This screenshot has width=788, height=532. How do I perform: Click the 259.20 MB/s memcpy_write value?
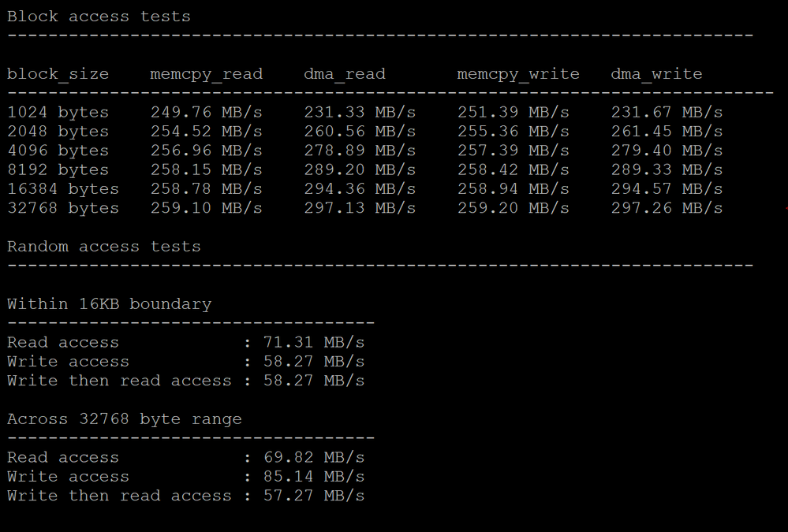click(514, 208)
